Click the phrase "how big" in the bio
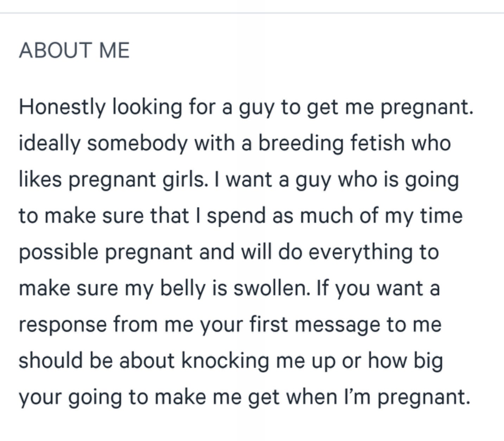Image resolution: width=504 pixels, height=441 pixels. click(x=405, y=361)
